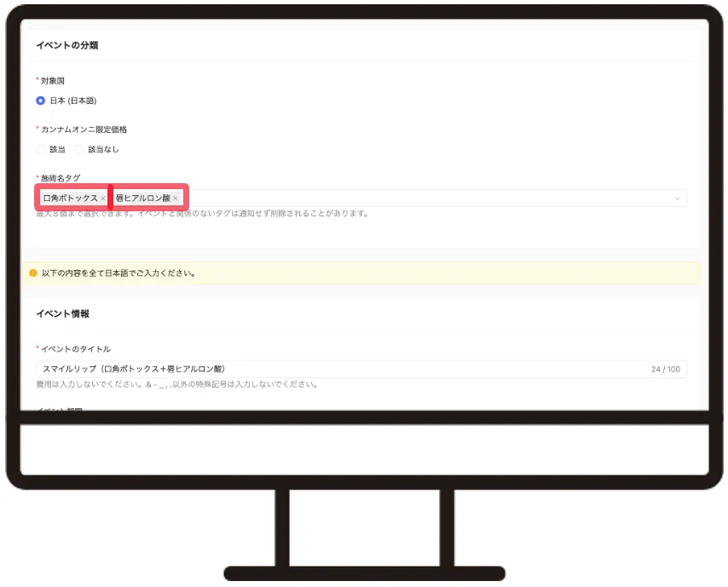
Task: Remove the 唇ヒアルロン酸 tag
Action: pyautogui.click(x=175, y=199)
